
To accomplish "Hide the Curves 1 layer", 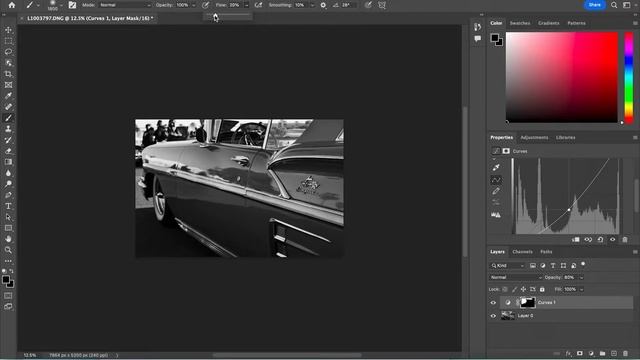I will [493, 302].
